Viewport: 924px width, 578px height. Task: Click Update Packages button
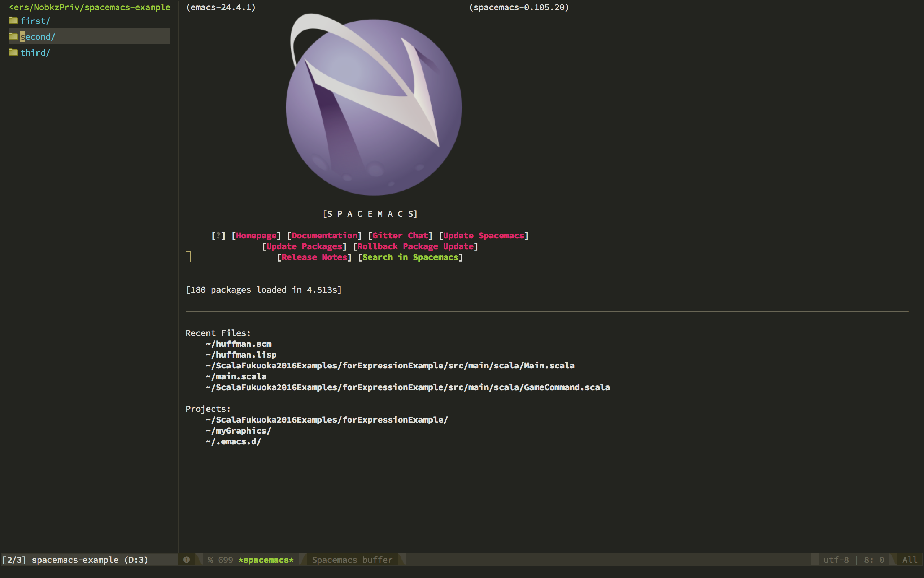(x=304, y=247)
